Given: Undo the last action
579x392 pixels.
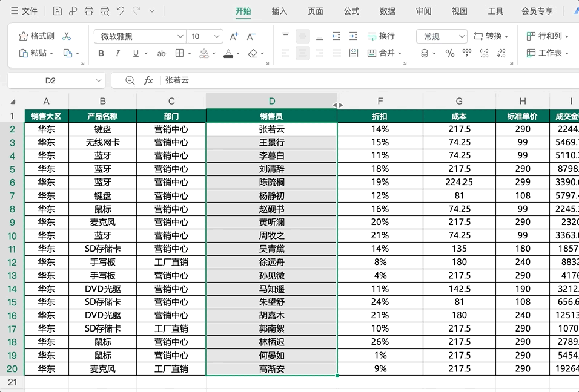Looking at the screenshot, I should [x=121, y=11].
